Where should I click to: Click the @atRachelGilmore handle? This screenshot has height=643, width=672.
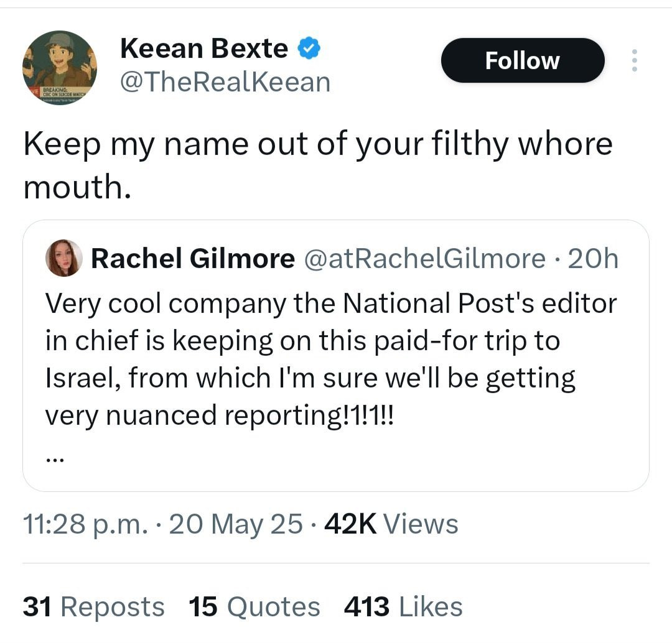click(x=423, y=259)
